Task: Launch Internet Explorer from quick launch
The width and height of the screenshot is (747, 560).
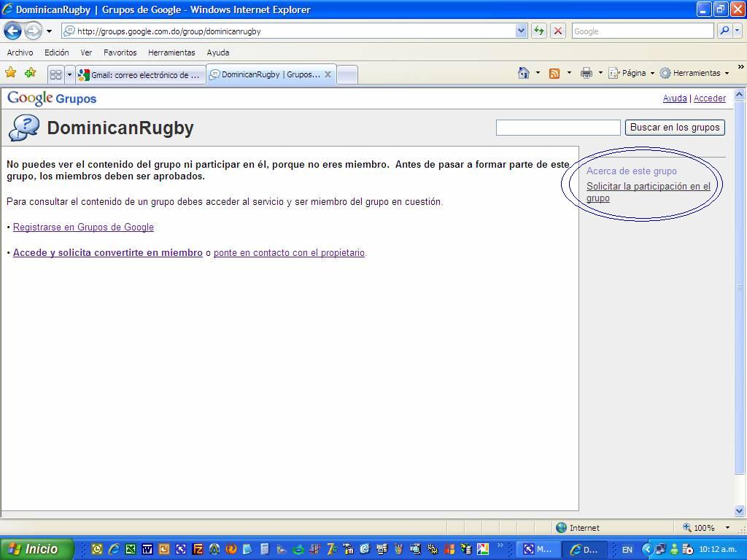Action: click(113, 549)
